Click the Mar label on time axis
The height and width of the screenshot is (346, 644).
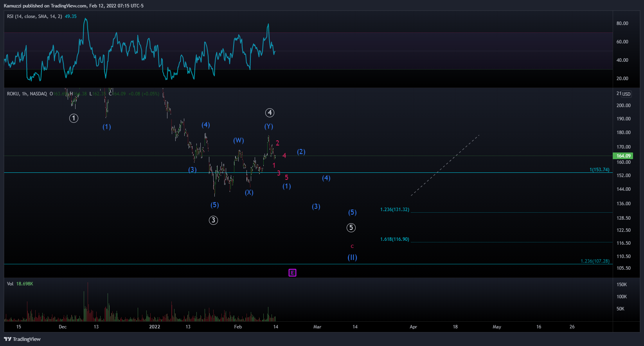[317, 327]
